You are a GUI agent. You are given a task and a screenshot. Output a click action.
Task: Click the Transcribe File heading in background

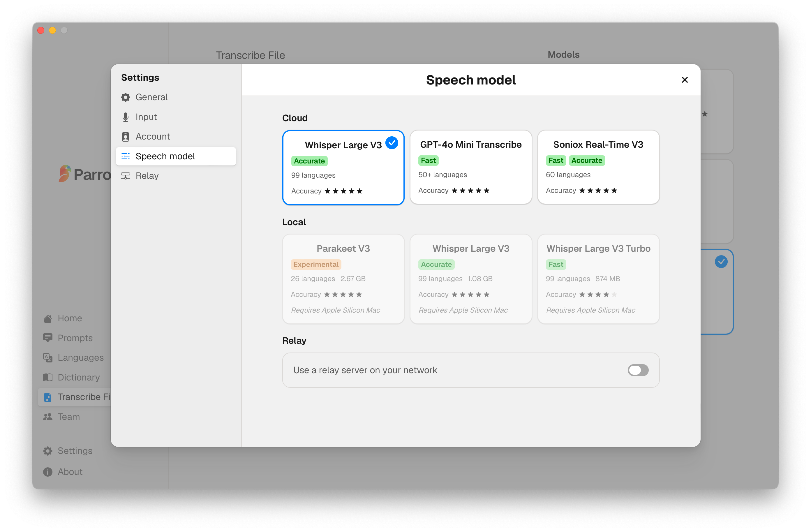tap(251, 55)
